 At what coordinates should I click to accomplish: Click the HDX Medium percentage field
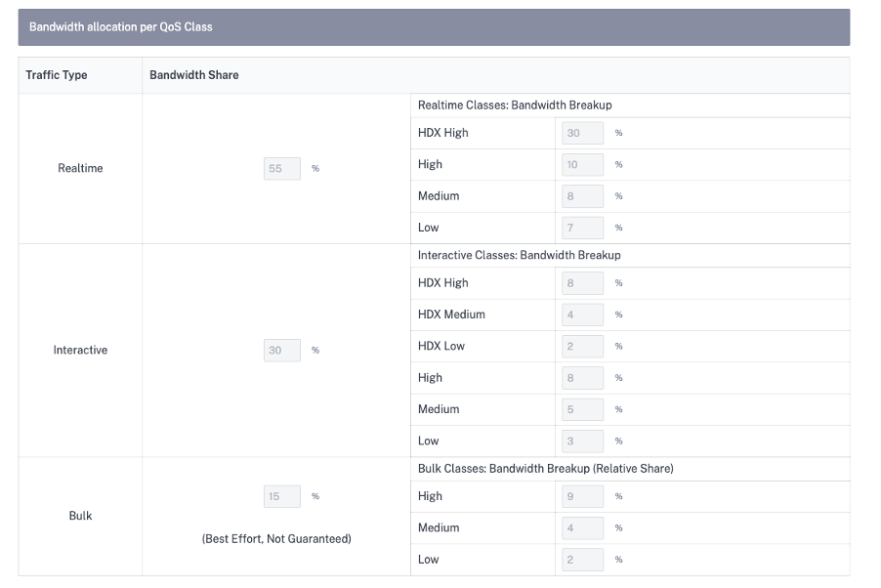click(x=583, y=315)
